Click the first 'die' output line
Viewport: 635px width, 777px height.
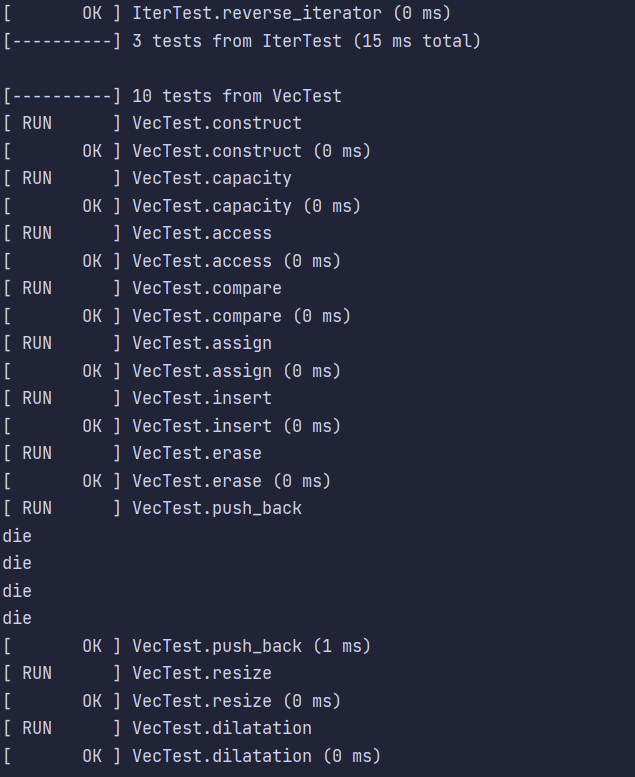(x=17, y=536)
